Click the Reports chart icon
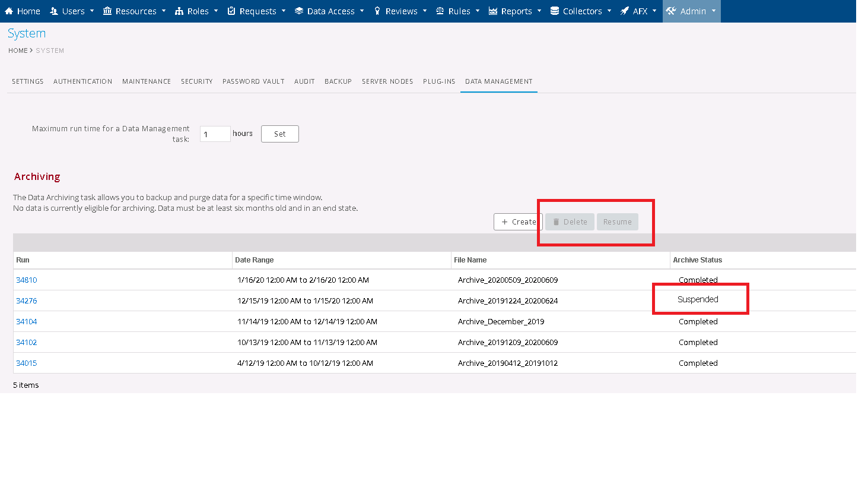 pos(493,11)
